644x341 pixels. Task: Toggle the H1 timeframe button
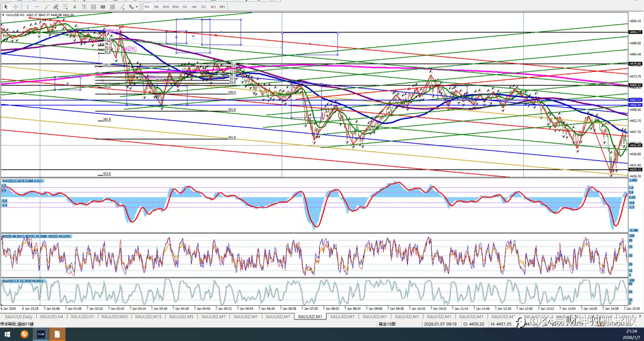click(185, 7)
